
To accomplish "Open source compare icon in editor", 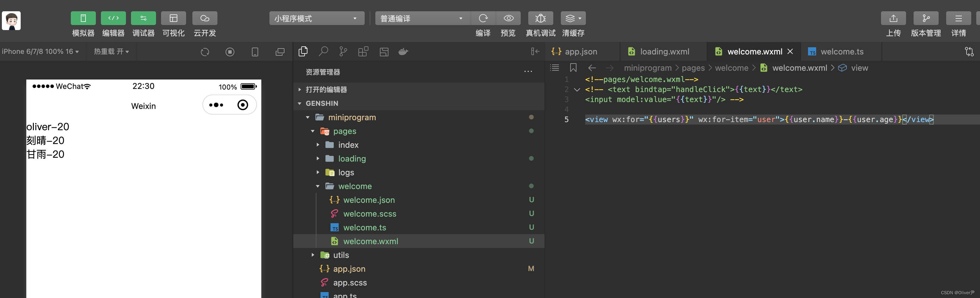I will 969,52.
